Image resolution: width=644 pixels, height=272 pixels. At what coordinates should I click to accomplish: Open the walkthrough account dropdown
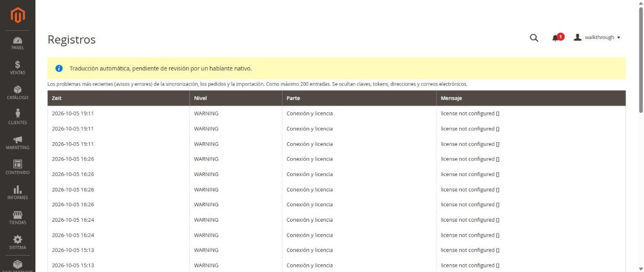coord(597,37)
